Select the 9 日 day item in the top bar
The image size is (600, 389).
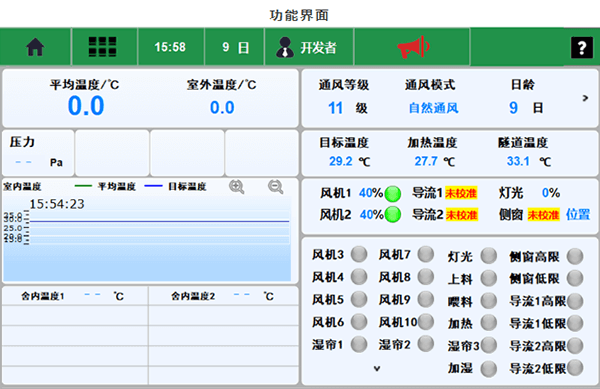(235, 47)
